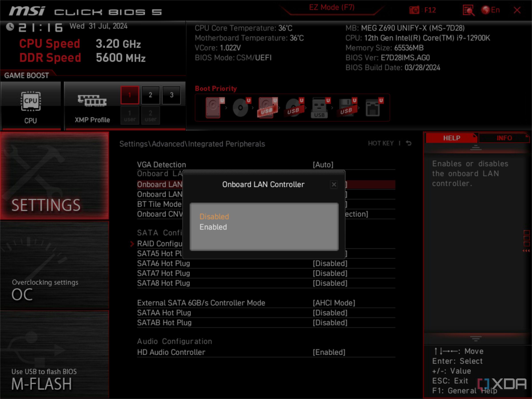The width and height of the screenshot is (532, 399).
Task: Click the Settings\Advanced\Integrated Peripherals breadcrumb
Action: point(192,144)
